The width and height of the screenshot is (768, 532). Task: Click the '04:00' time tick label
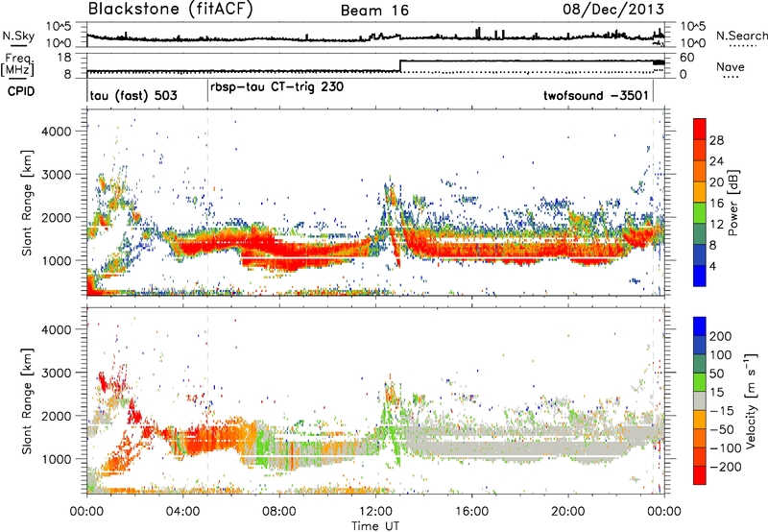pyautogui.click(x=182, y=512)
